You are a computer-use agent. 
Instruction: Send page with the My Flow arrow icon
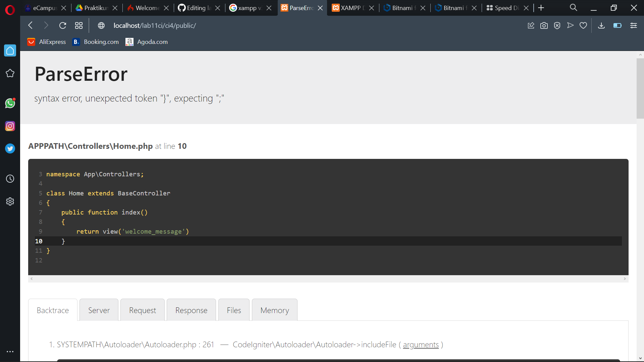(x=571, y=25)
